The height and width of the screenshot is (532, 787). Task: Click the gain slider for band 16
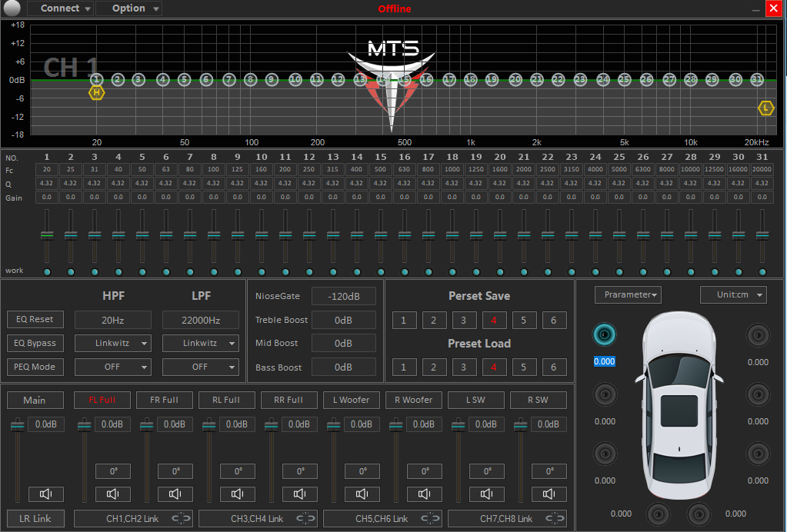click(x=405, y=235)
